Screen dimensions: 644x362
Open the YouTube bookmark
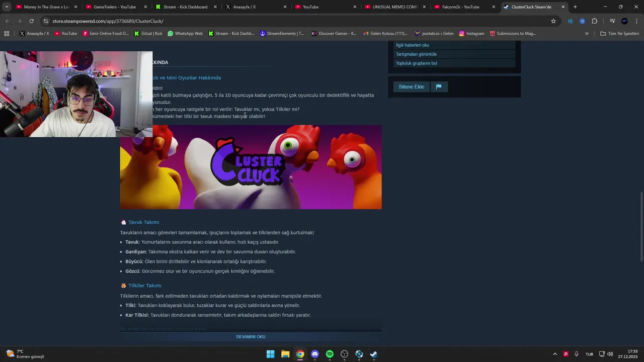coord(65,34)
